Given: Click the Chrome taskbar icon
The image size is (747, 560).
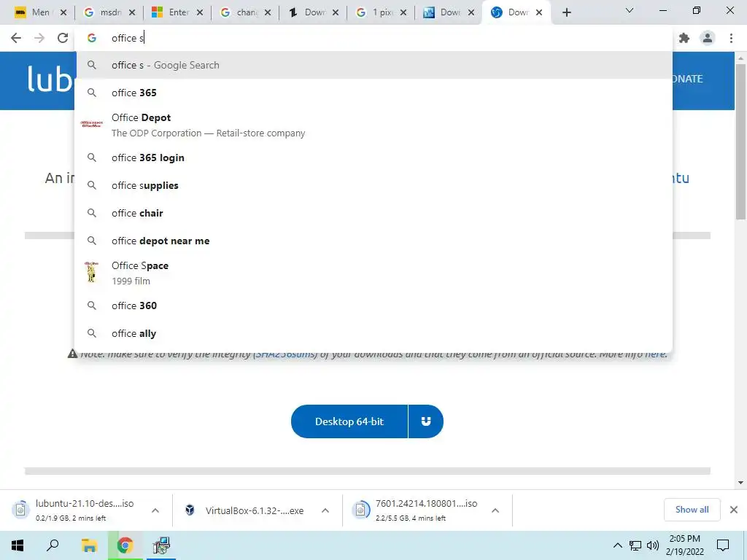Looking at the screenshot, I should tap(125, 545).
